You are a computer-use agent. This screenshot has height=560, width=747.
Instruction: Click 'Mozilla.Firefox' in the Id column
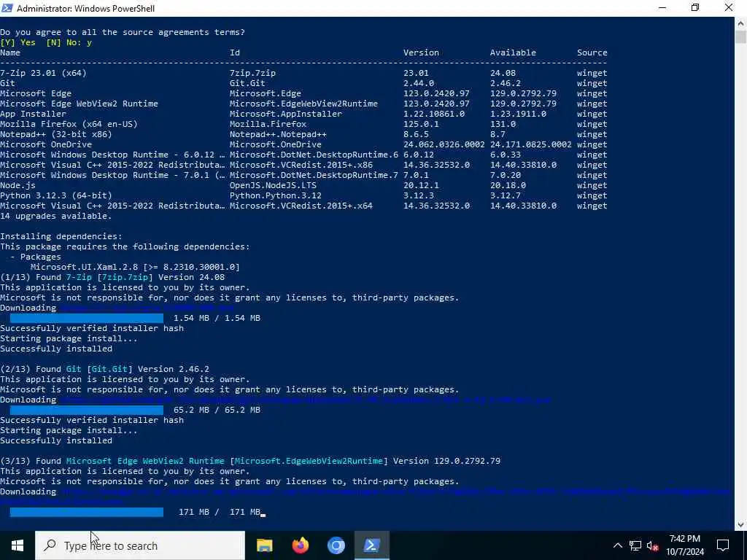point(268,124)
